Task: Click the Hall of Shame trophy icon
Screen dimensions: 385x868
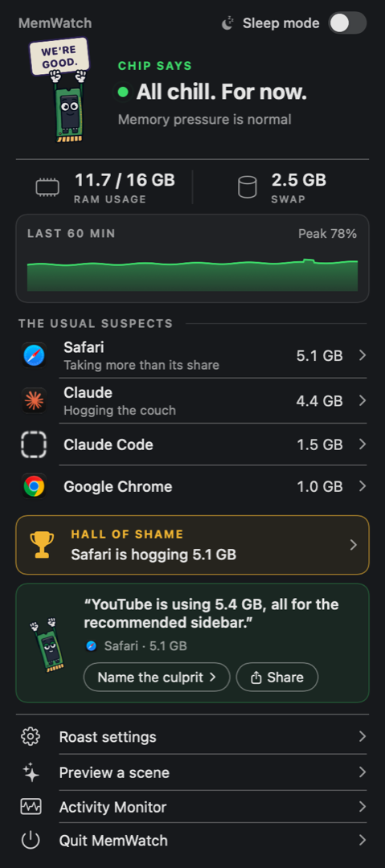Action: coord(42,545)
